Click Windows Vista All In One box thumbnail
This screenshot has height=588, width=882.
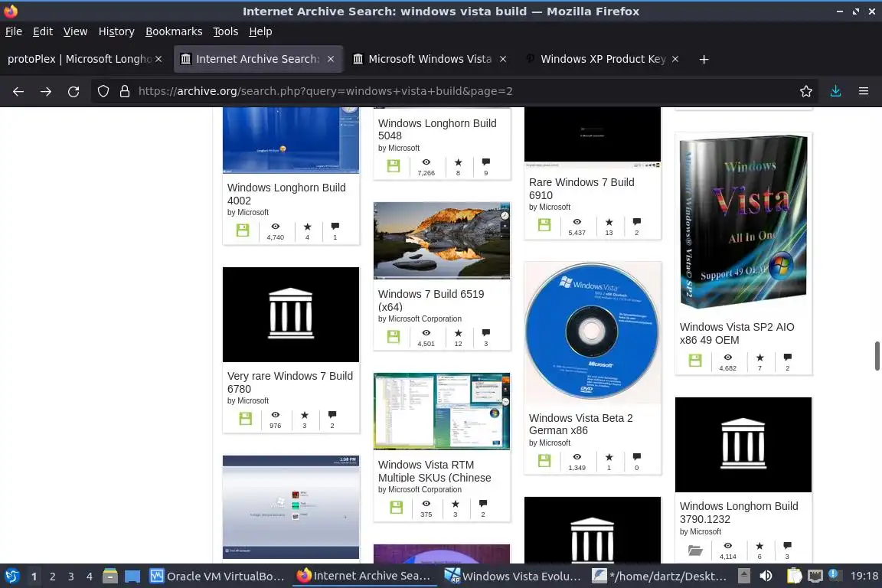click(743, 222)
